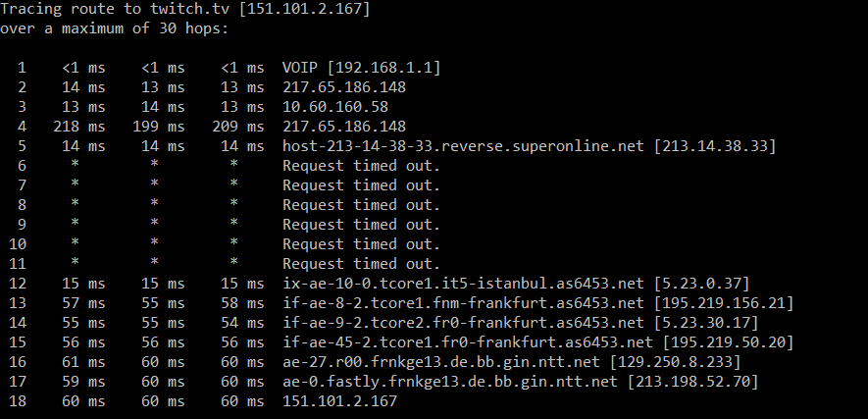Click the VOIP [192.168.1.1] hop entry
Screen dimensions: 868x419
(x=362, y=68)
